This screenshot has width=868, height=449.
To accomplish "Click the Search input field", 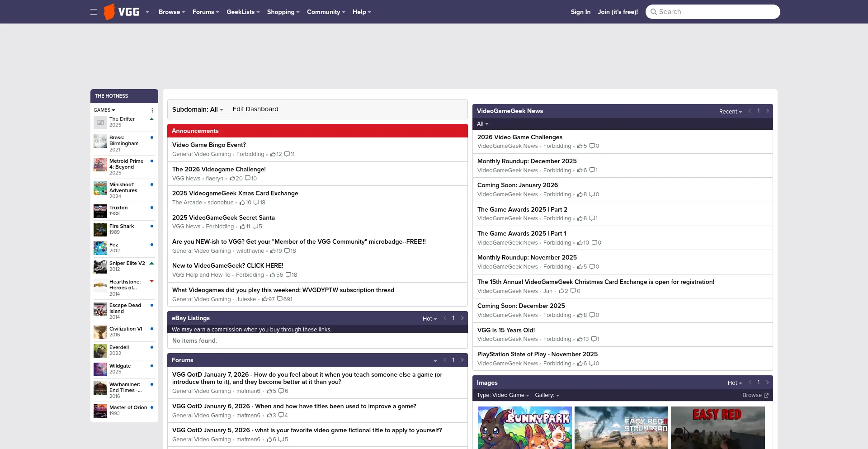I will point(717,12).
